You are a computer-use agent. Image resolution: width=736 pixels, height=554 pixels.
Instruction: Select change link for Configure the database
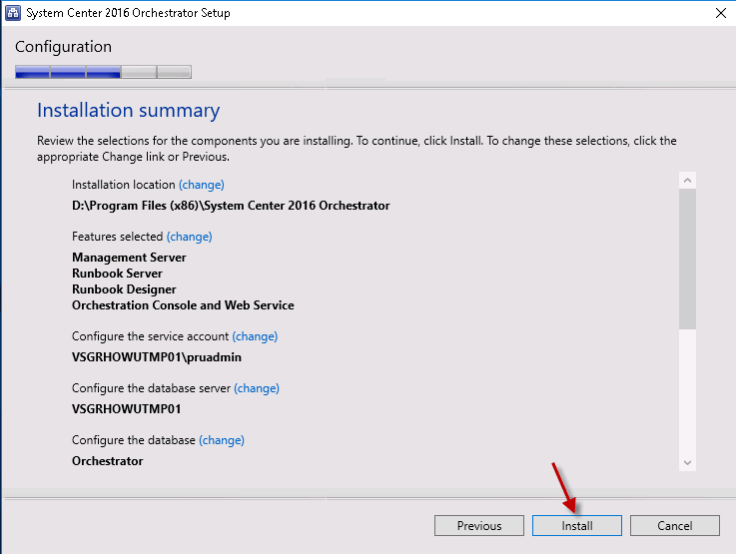pos(221,440)
